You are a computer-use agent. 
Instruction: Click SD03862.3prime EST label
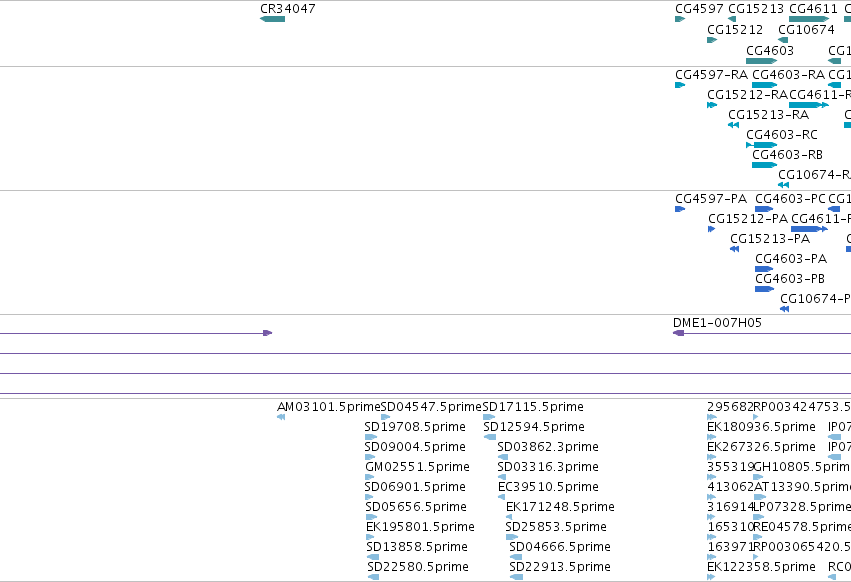tap(548, 447)
